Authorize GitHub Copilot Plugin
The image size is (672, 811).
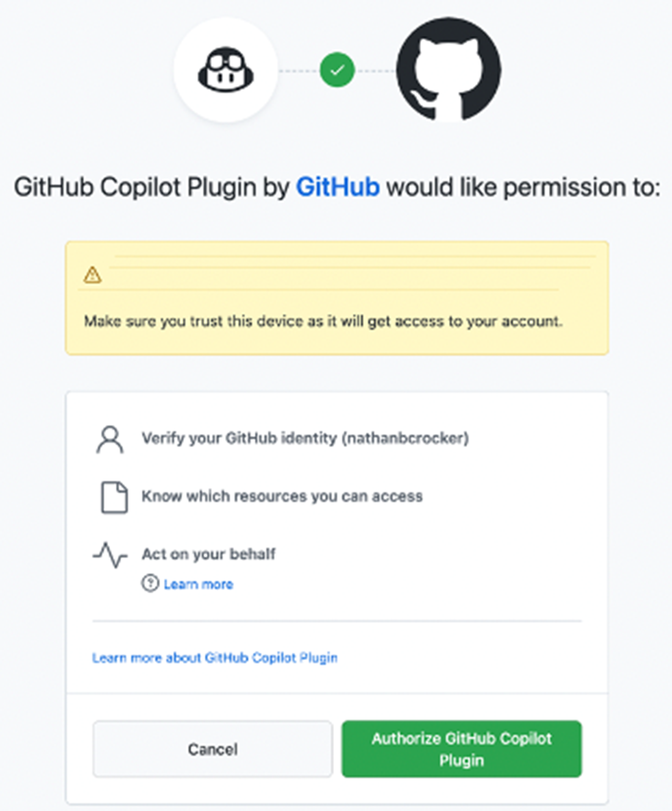461,749
